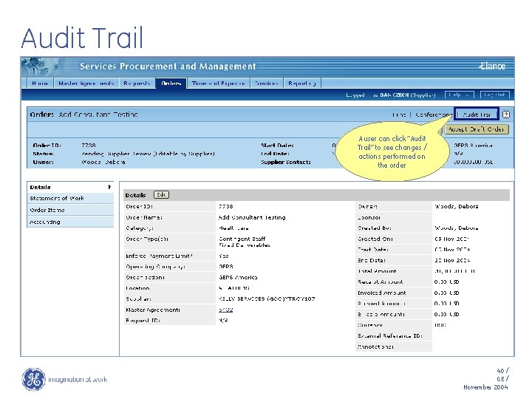Select the Requests tab
The image size is (532, 399).
coord(137,83)
